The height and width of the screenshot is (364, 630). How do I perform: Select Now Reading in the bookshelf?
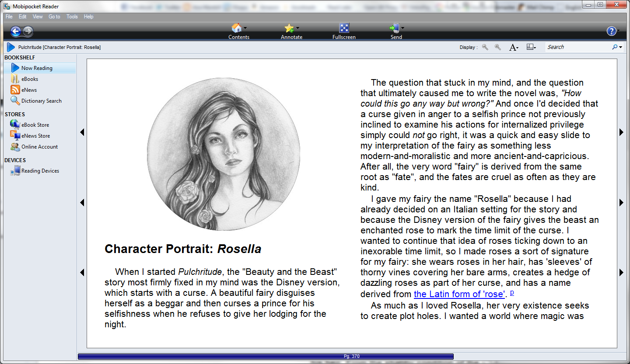[x=39, y=68]
